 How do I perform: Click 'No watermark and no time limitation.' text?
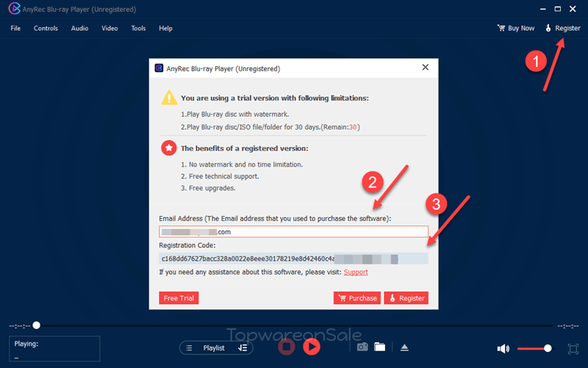point(245,165)
